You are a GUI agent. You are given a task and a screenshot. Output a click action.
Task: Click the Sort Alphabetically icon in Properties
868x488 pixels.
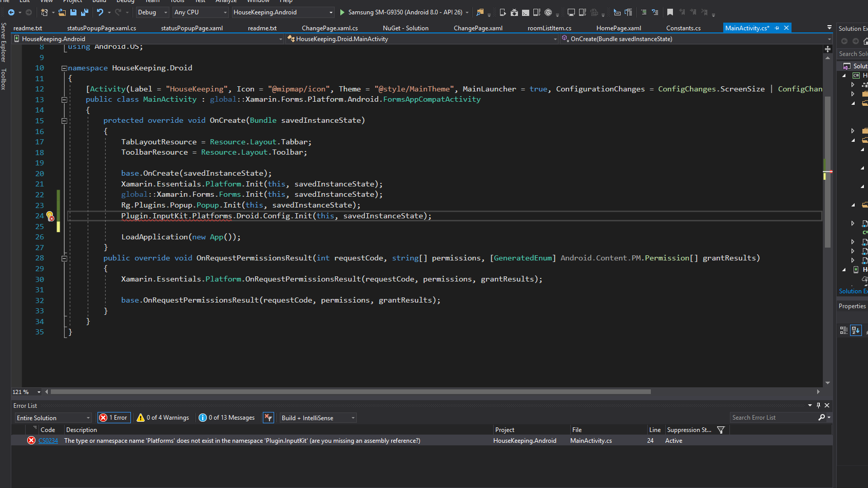click(x=856, y=330)
